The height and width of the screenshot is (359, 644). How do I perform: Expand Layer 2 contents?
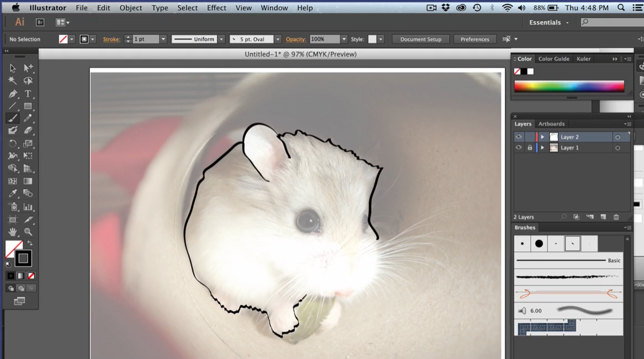tap(542, 137)
